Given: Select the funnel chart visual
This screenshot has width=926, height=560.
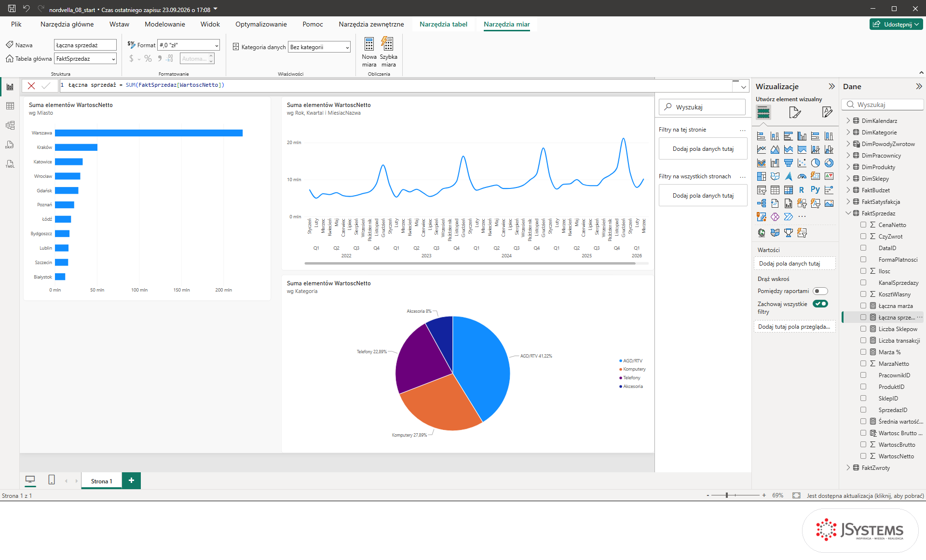Looking at the screenshot, I should click(x=788, y=163).
